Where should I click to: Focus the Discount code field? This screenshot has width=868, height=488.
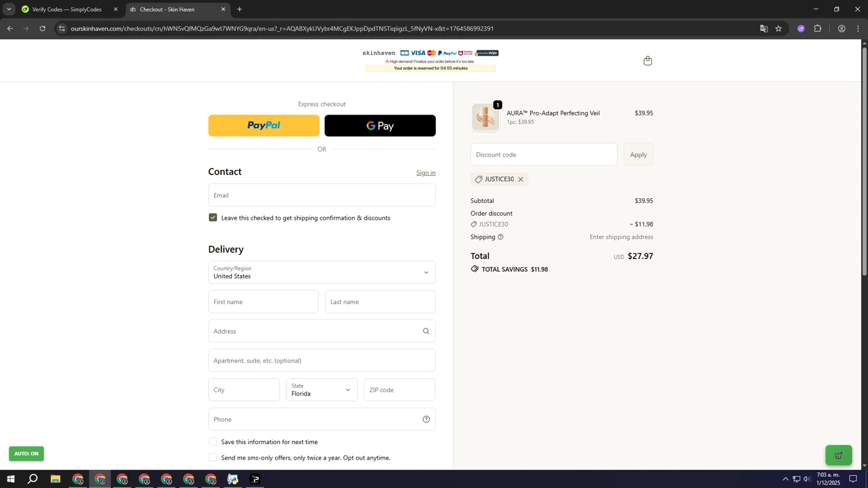544,154
